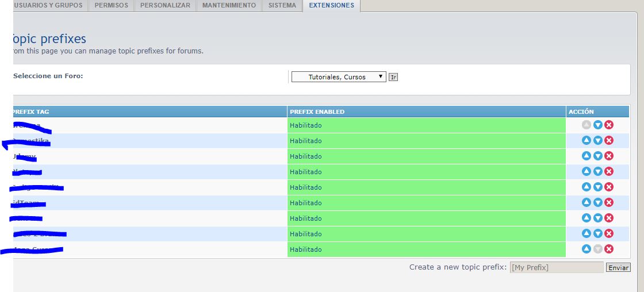The width and height of the screenshot is (644, 292).
Task: Go to the Mantenimiento tab
Action: click(229, 6)
